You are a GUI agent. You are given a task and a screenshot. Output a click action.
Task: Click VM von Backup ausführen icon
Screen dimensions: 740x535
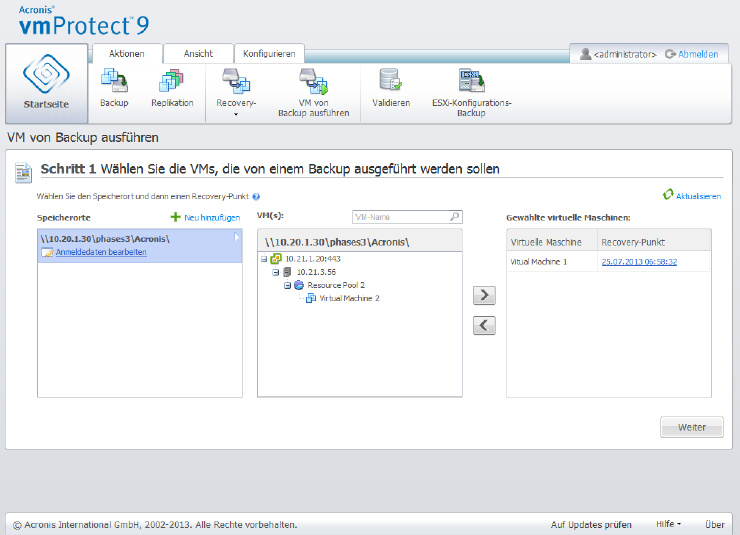point(313,81)
